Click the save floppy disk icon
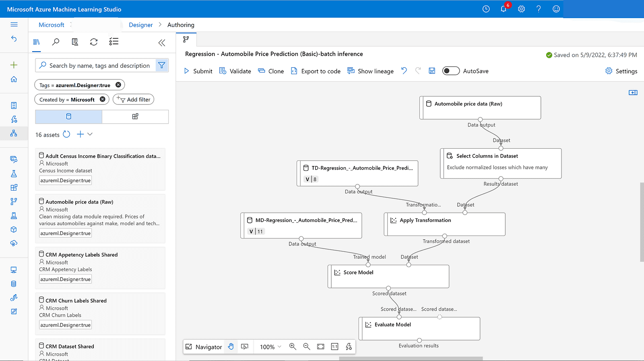This screenshot has width=644, height=361. [432, 71]
